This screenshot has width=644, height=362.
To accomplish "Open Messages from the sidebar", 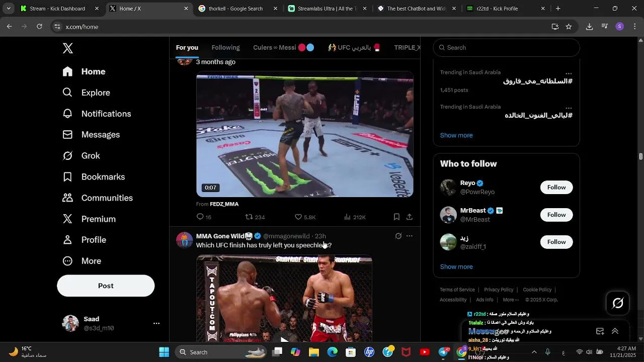I will click(91, 135).
